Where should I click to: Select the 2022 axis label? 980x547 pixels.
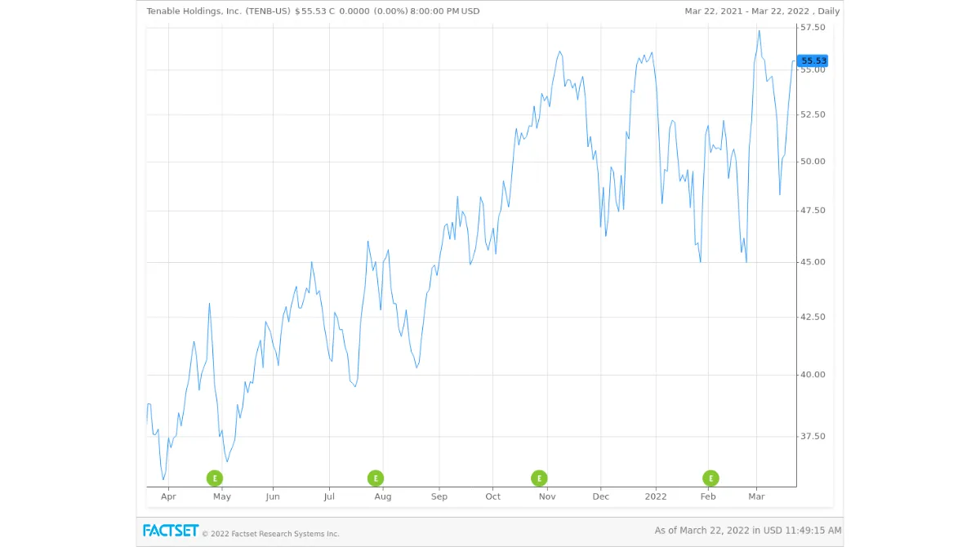coord(656,496)
